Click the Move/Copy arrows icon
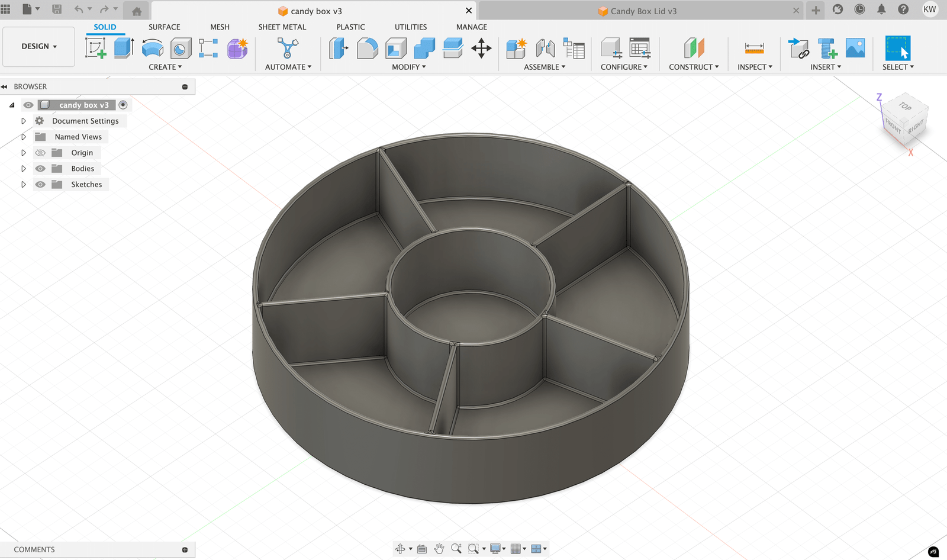Screen dimensions: 947x560 click(481, 48)
